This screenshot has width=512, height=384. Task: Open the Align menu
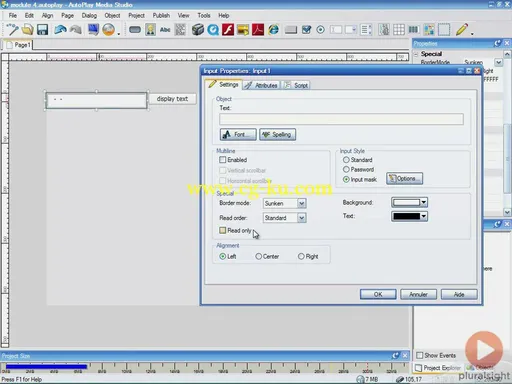47,15
